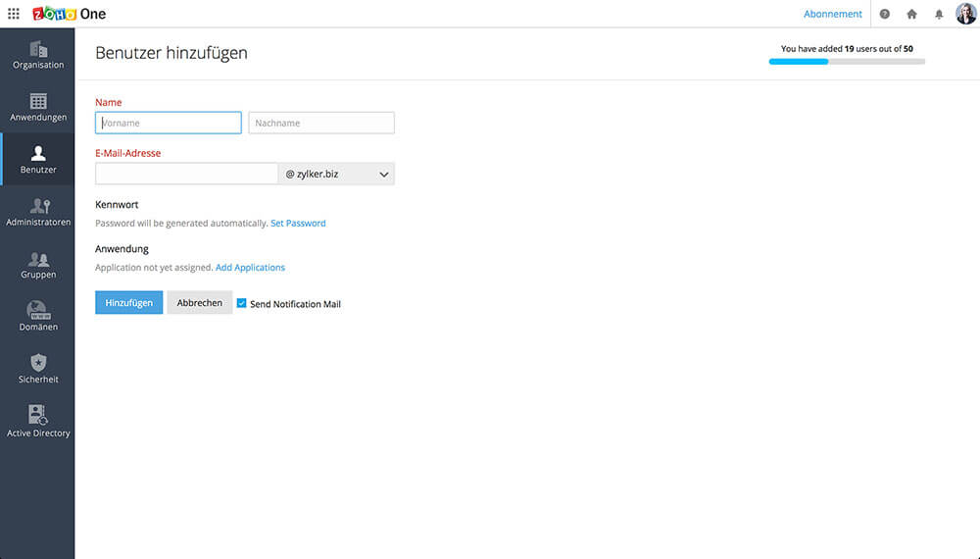This screenshot has width=980, height=559.
Task: Open the Organisation sidebar section
Action: coord(37,54)
